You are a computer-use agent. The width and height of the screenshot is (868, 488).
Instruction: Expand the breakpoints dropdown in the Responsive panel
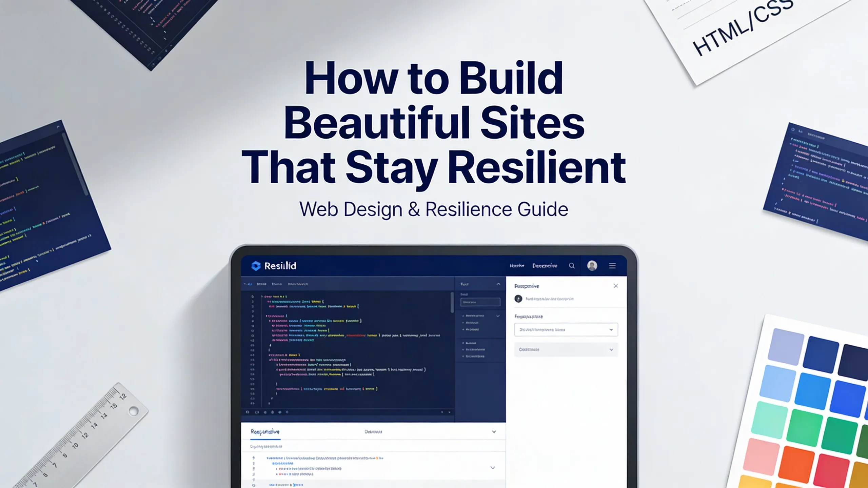(x=566, y=329)
